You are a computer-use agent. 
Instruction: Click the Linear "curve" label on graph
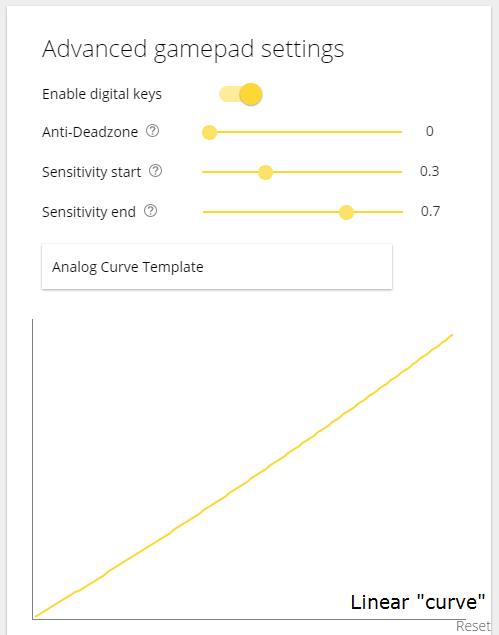click(418, 602)
